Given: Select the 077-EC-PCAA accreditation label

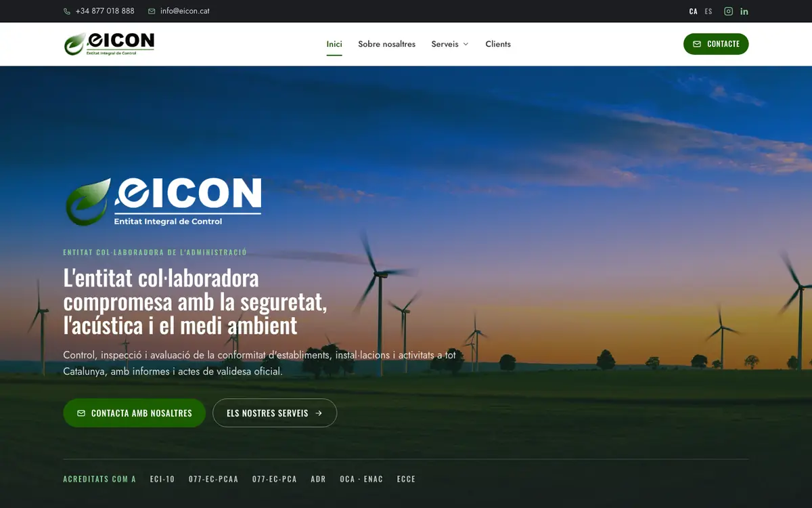Looking at the screenshot, I should click(x=214, y=479).
